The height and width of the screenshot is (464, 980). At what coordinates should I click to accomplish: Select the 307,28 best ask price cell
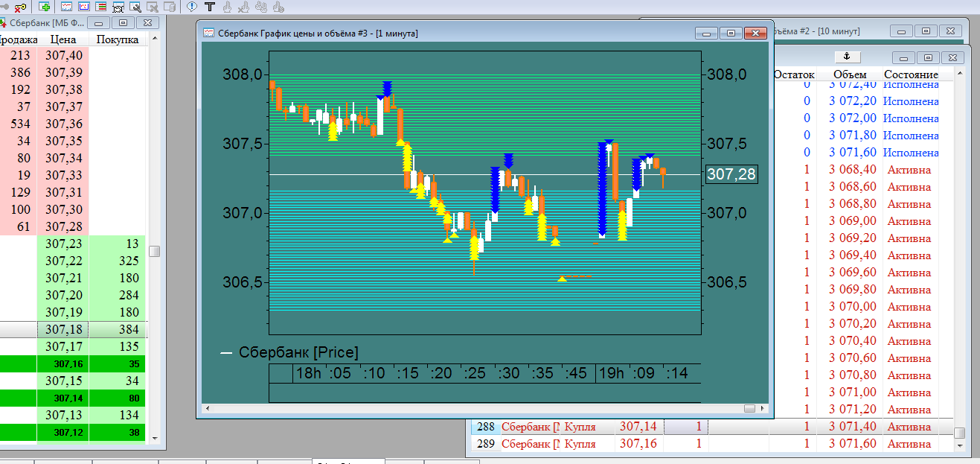tap(63, 226)
